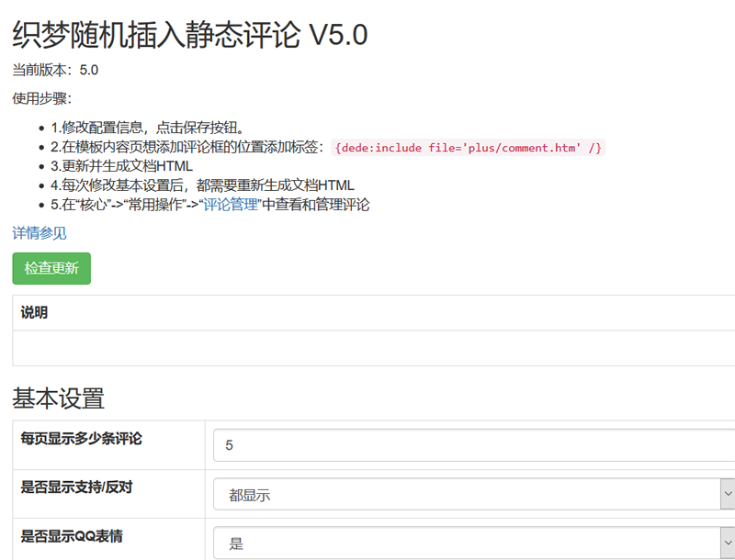Click the 每页显示多少条评论 row label
The image size is (735, 560).
[81, 439]
